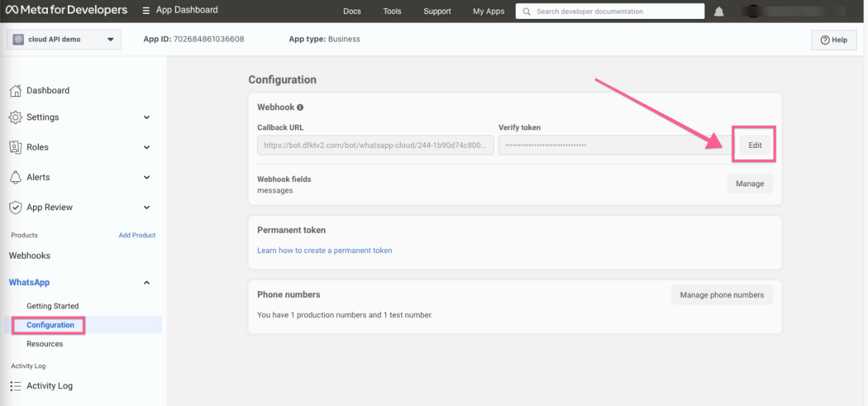Click the messages webhook field value
868x406 pixels.
pos(275,191)
